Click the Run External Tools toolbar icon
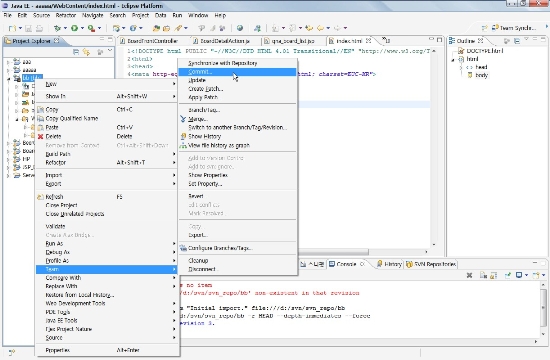The image size is (550, 360). tap(91, 28)
